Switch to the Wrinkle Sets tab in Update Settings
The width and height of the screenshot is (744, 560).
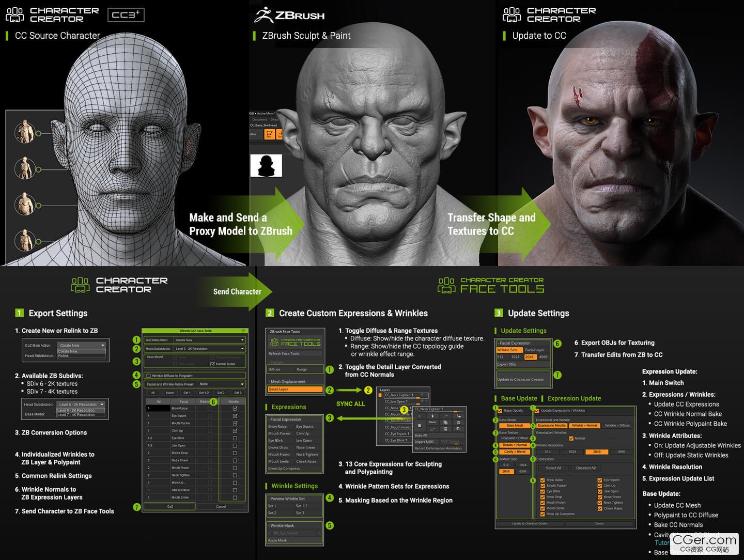pyautogui.click(x=510, y=350)
